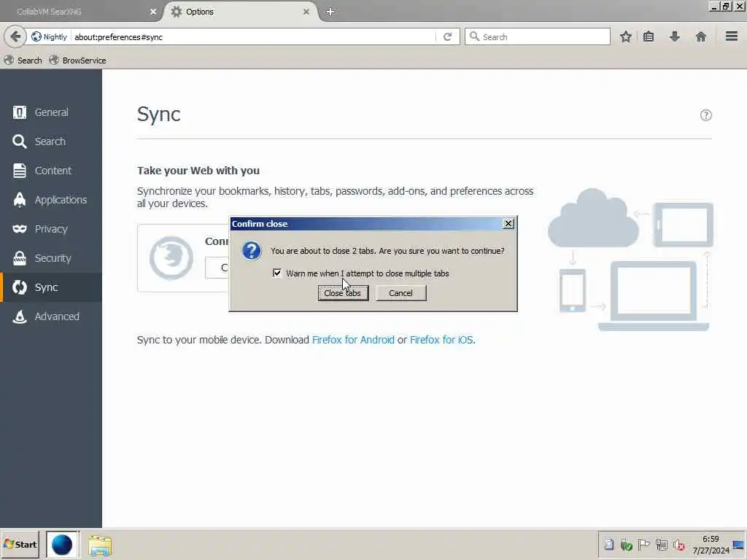Screen dimensions: 747x560
Task: Open the Search preferences pane
Action: (51, 141)
